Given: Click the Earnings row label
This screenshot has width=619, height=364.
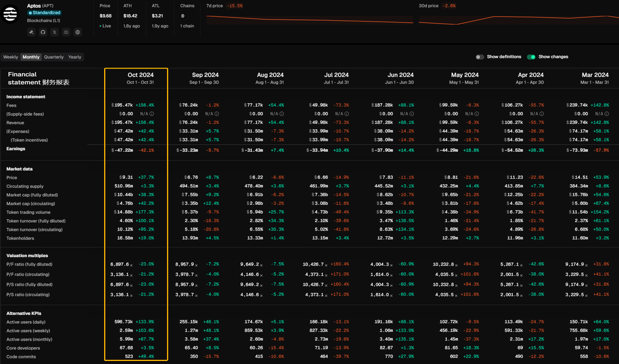Looking at the screenshot, I should pos(15,148).
